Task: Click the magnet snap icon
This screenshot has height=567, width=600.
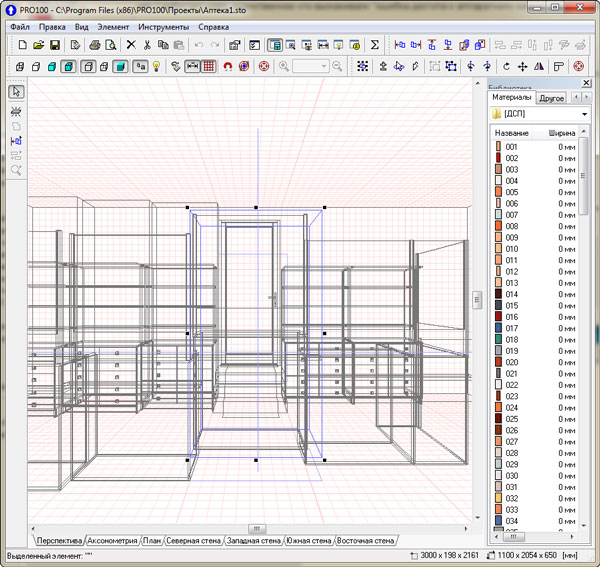Action: [x=227, y=67]
